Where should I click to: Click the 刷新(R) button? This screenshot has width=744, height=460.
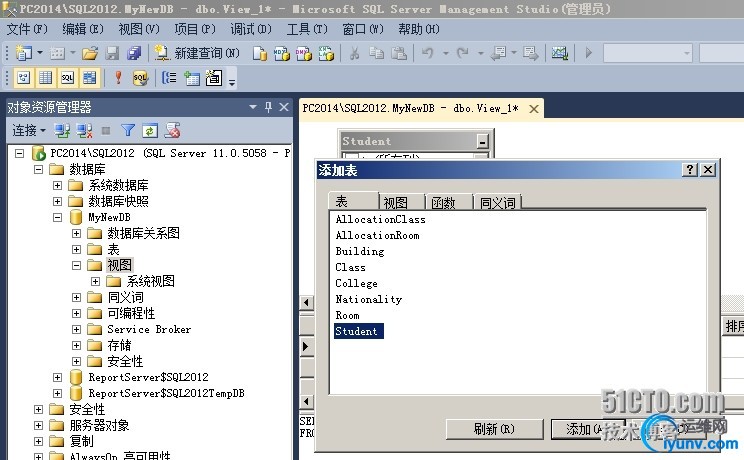coord(494,429)
